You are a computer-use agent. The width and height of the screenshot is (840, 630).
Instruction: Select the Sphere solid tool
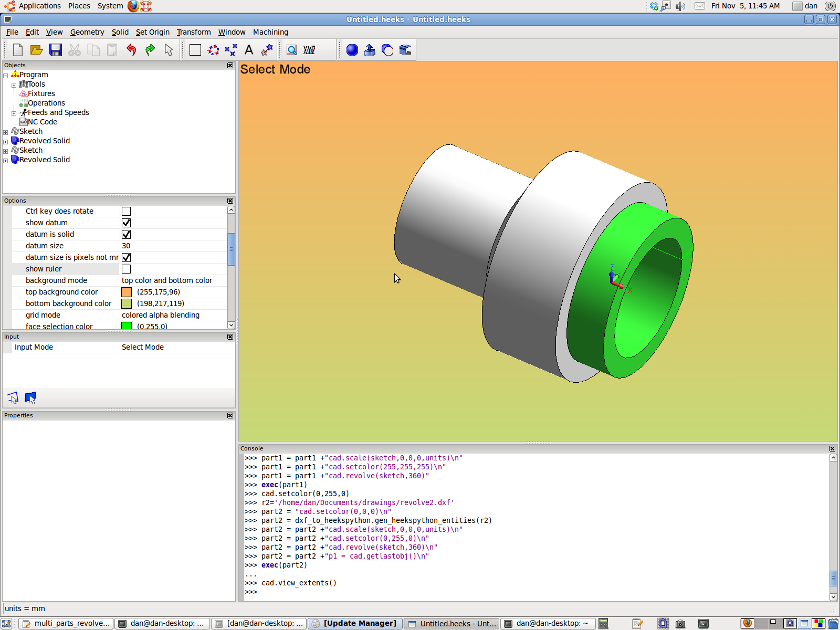(x=352, y=49)
